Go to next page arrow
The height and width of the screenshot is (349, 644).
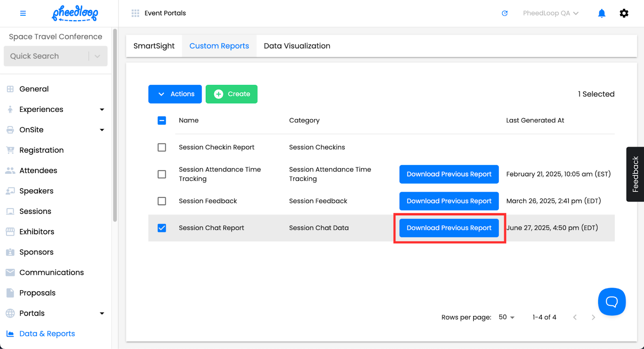click(593, 317)
